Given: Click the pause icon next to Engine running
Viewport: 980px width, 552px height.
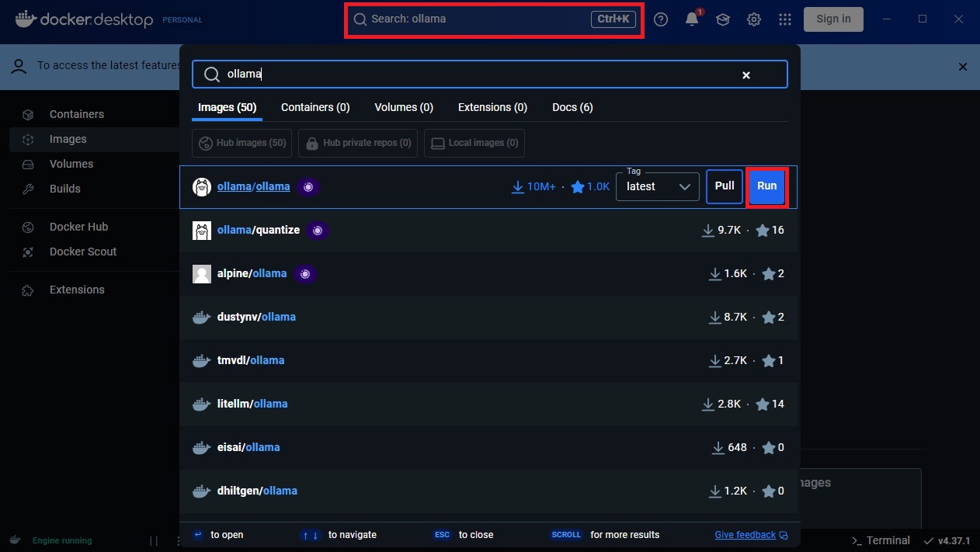Looking at the screenshot, I should (x=154, y=541).
